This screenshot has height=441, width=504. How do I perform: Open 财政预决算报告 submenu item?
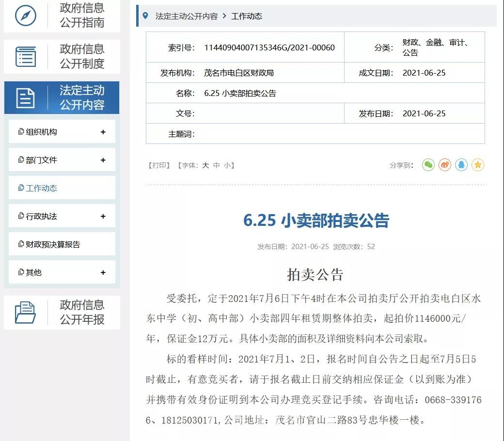62,244
